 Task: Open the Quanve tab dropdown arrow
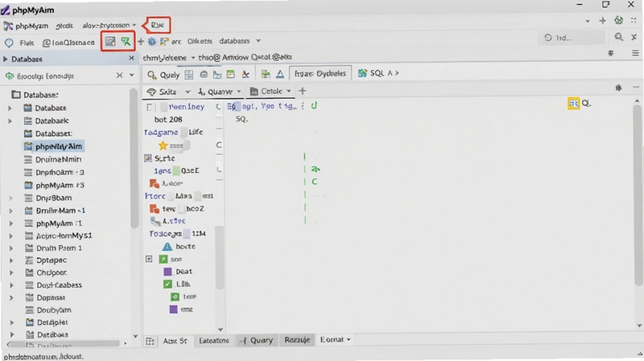(x=239, y=92)
